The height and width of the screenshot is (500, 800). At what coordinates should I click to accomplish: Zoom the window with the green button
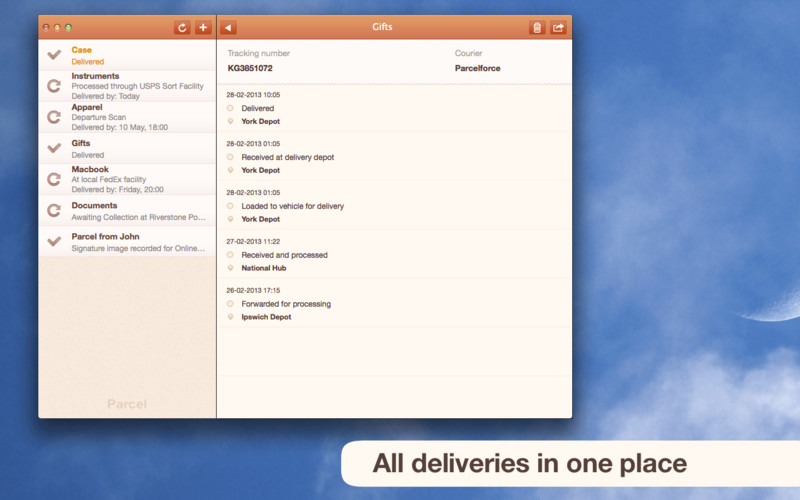68,28
